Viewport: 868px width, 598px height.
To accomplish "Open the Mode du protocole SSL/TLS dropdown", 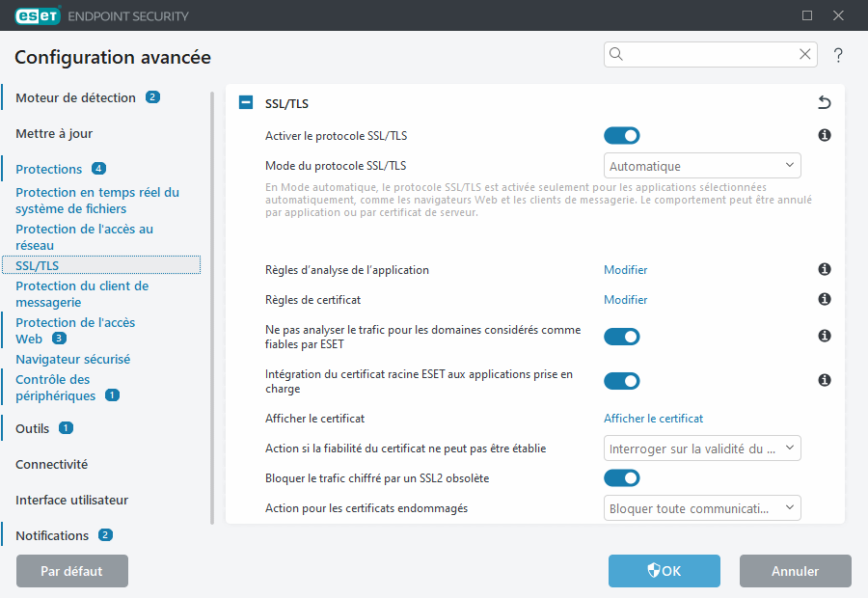I will coord(702,165).
